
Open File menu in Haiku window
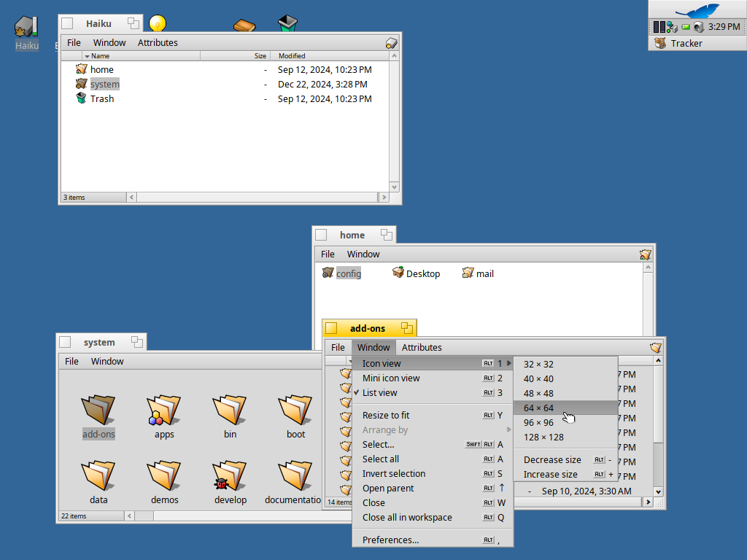[74, 43]
